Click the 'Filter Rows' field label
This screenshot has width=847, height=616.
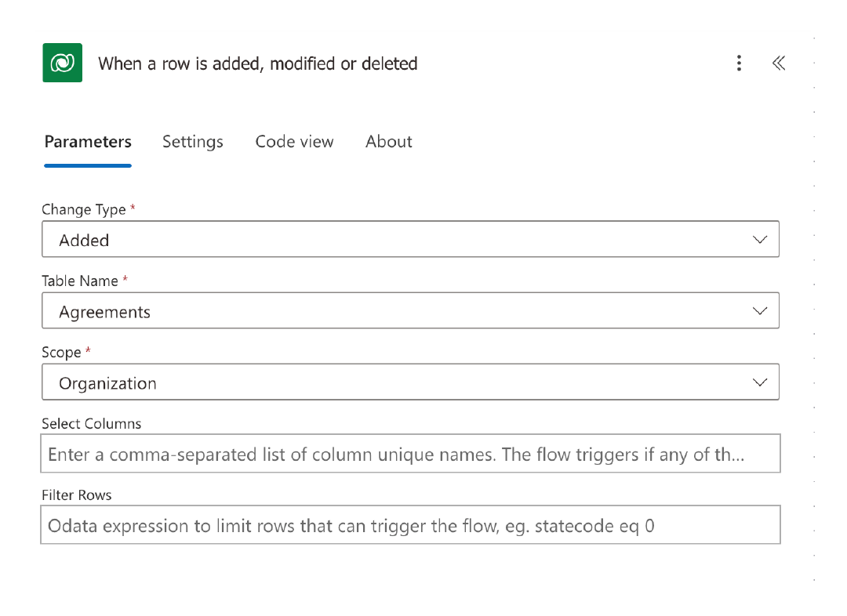77,495
